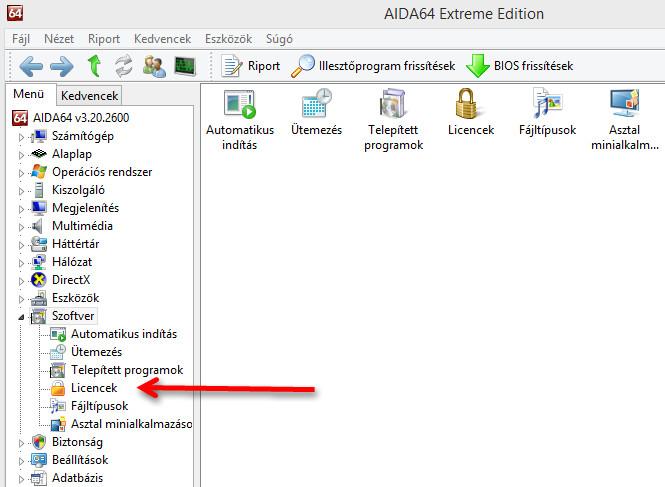Open Ütemezés calendar icon in right pane
665x487 pixels.
316,112
